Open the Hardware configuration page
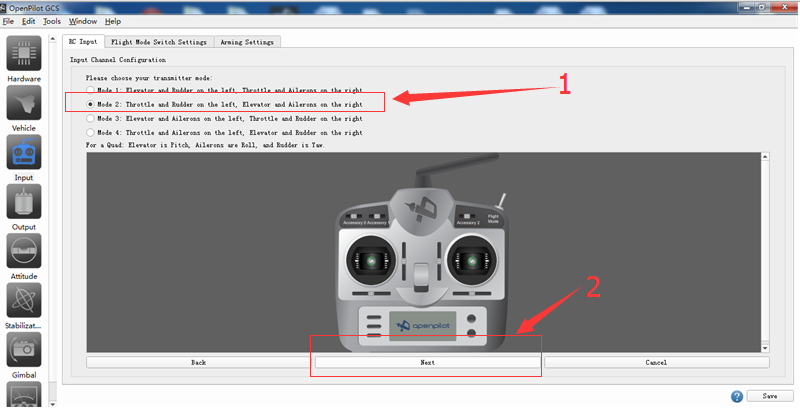The height and width of the screenshot is (413, 800). [24, 54]
